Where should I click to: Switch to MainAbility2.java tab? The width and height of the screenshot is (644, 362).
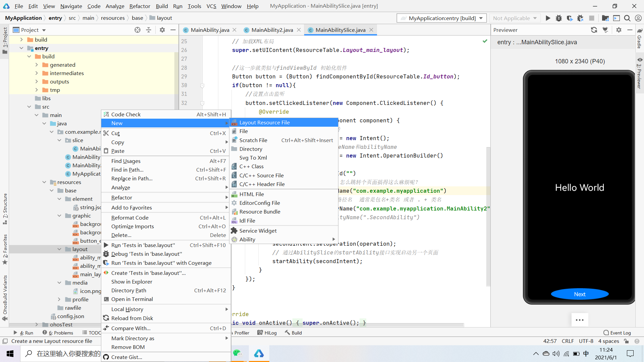coord(272,30)
